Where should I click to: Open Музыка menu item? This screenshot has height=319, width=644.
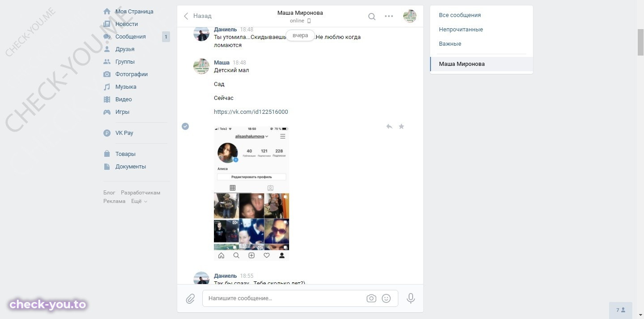pyautogui.click(x=126, y=86)
